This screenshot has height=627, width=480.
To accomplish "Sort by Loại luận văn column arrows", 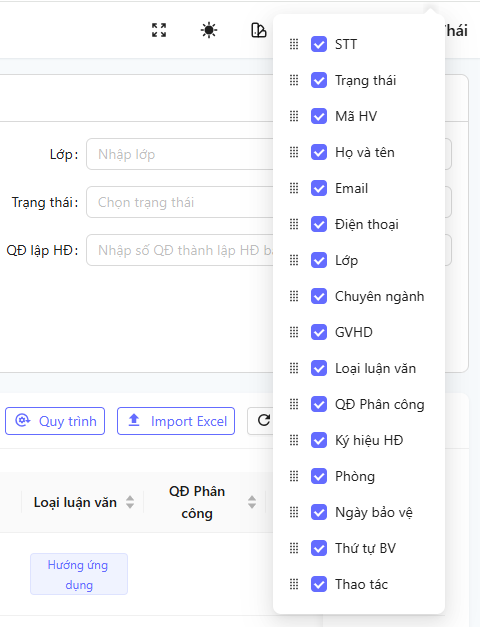I will 130,502.
